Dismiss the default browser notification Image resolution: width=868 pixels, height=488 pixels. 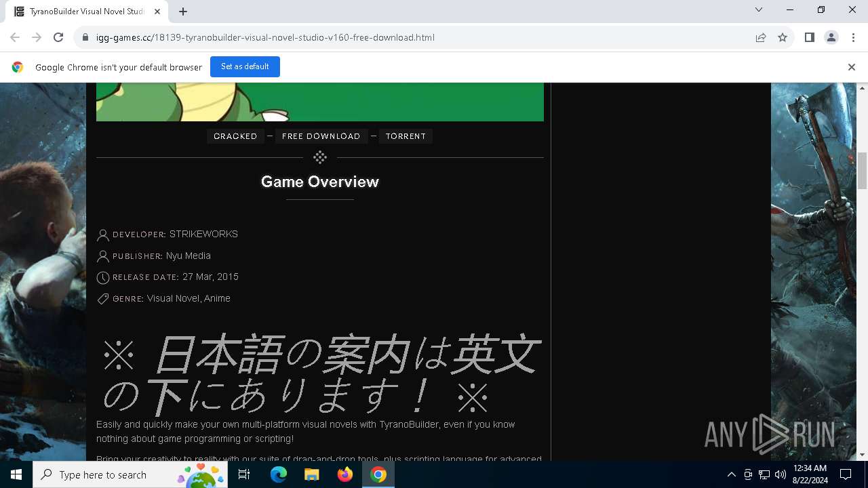click(x=852, y=67)
